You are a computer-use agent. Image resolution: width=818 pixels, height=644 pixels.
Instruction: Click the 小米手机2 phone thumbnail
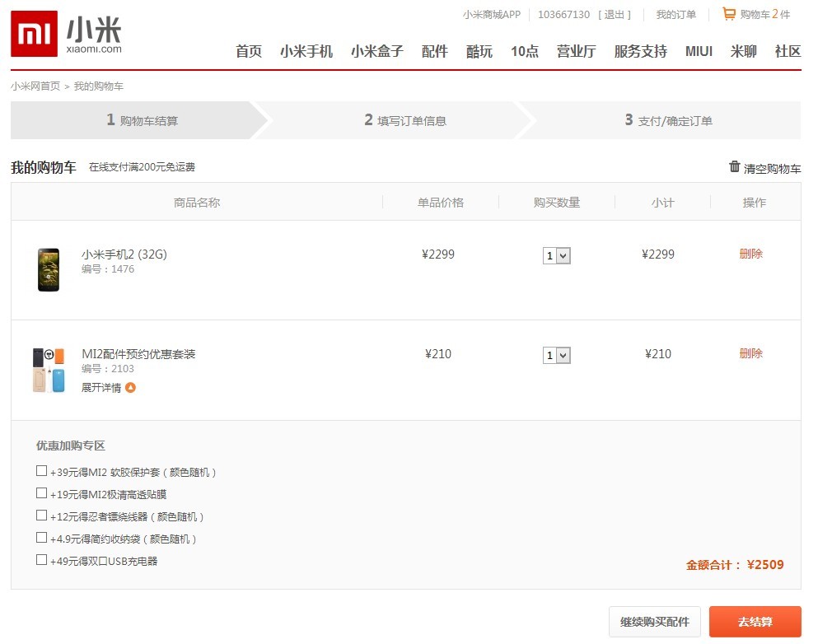(x=49, y=269)
